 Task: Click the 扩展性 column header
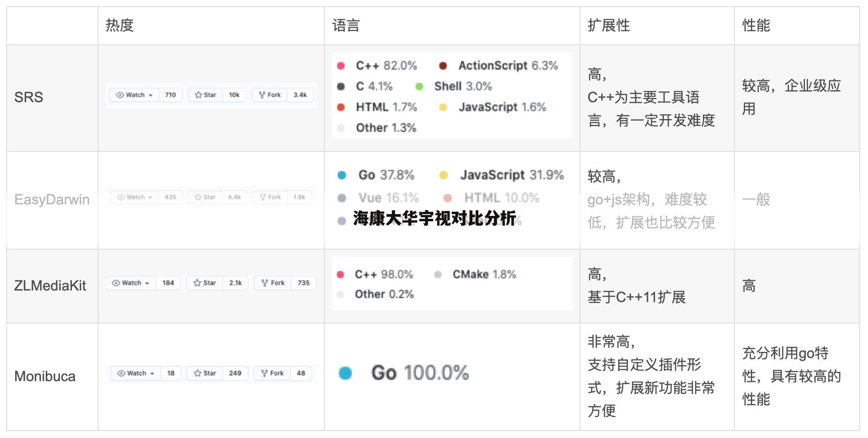(609, 25)
